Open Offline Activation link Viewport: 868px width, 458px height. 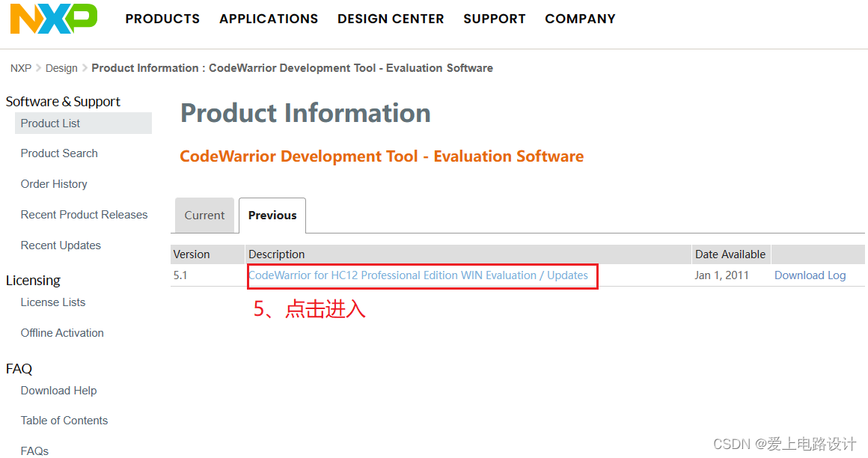[x=62, y=333]
